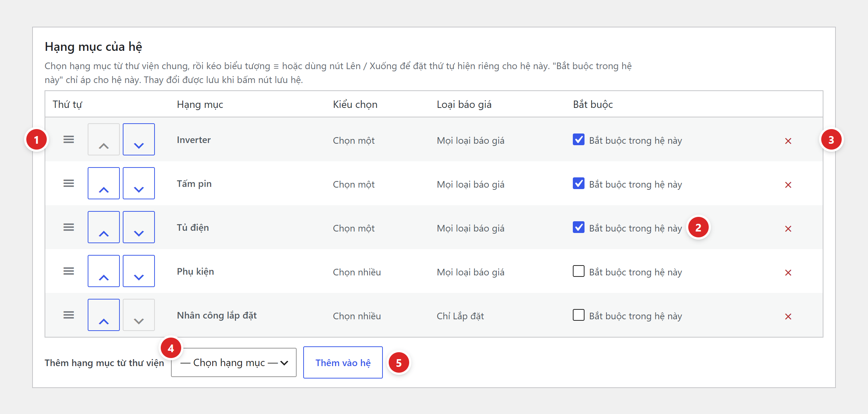The image size is (868, 414).
Task: Remove the Tủ điện row with red X
Action: [x=788, y=229]
